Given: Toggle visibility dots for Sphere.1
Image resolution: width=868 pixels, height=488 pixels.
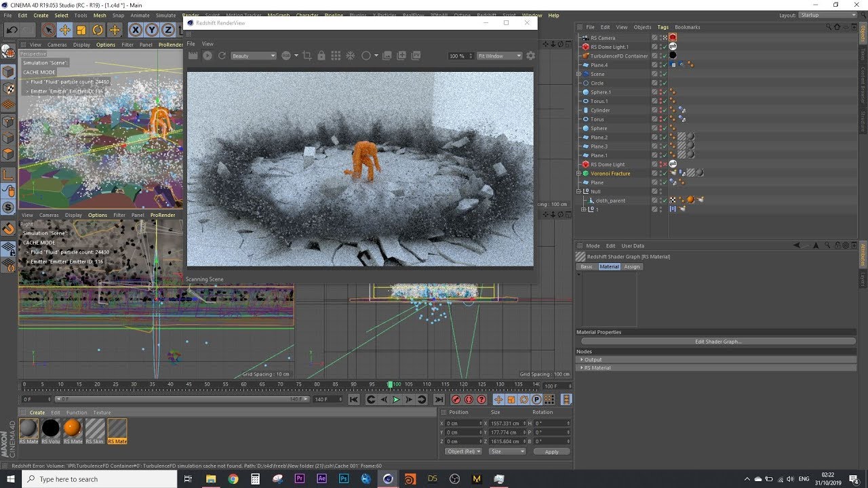Looking at the screenshot, I should pos(661,92).
